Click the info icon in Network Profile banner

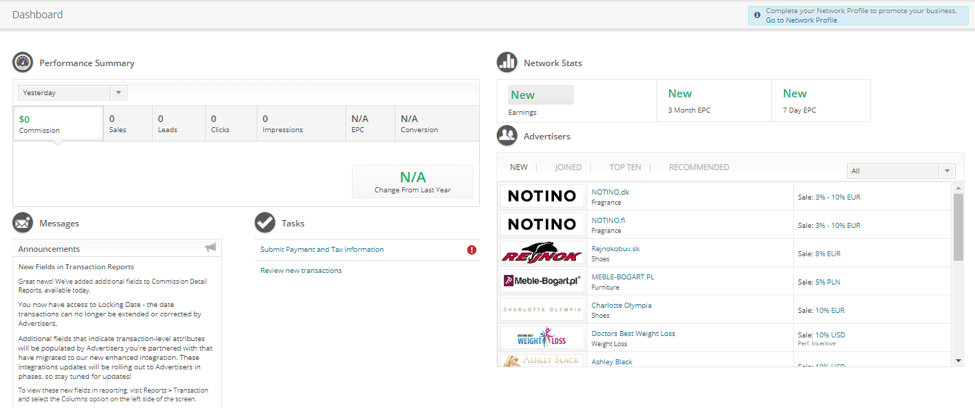tap(757, 15)
